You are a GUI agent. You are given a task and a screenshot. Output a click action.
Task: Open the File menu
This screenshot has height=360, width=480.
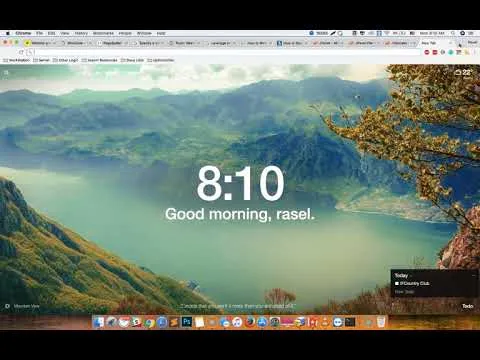(x=39, y=33)
